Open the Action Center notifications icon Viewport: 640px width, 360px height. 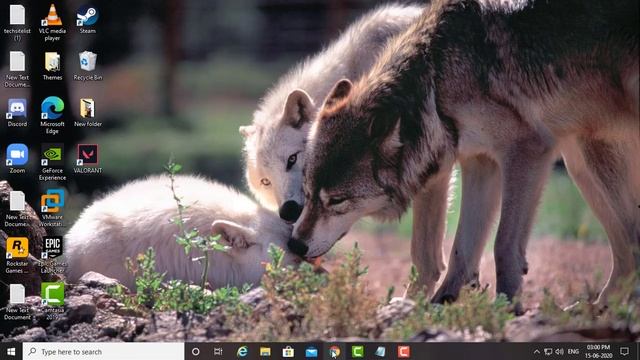point(624,351)
